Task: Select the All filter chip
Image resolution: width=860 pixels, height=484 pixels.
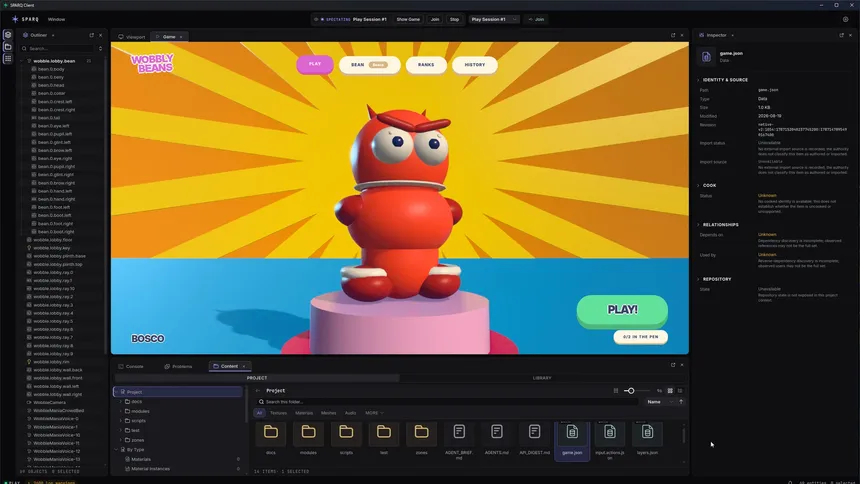Action: pos(259,413)
